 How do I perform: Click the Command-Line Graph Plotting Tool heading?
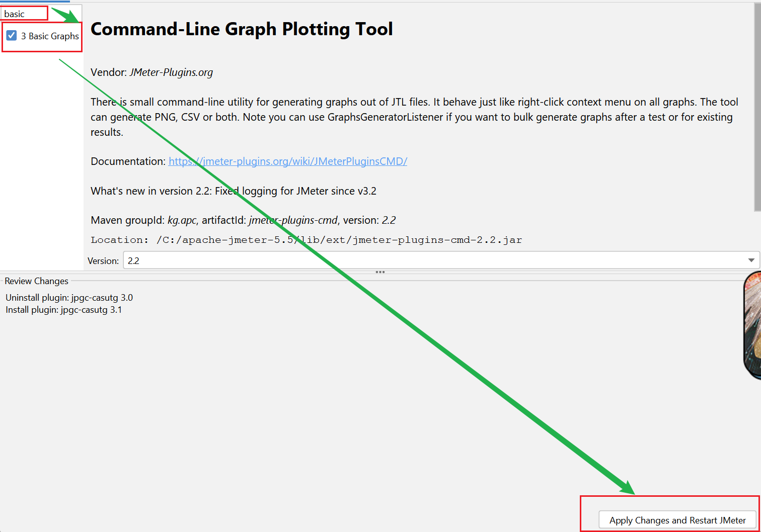click(x=242, y=29)
